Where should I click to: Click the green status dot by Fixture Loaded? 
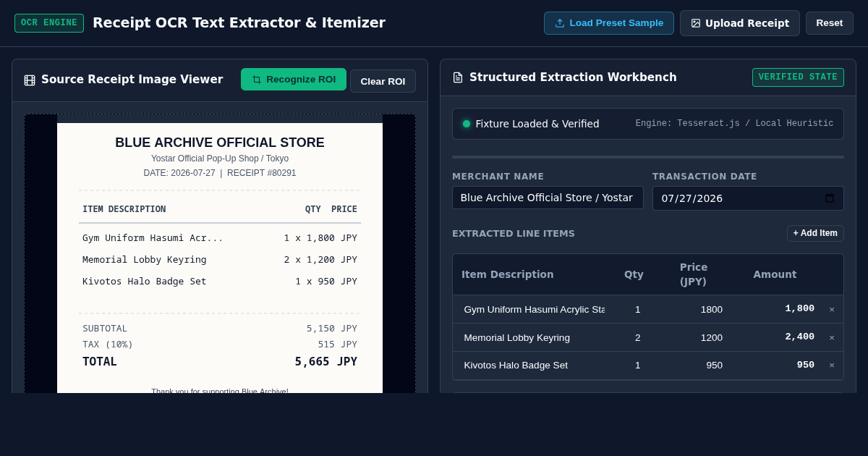coord(467,124)
